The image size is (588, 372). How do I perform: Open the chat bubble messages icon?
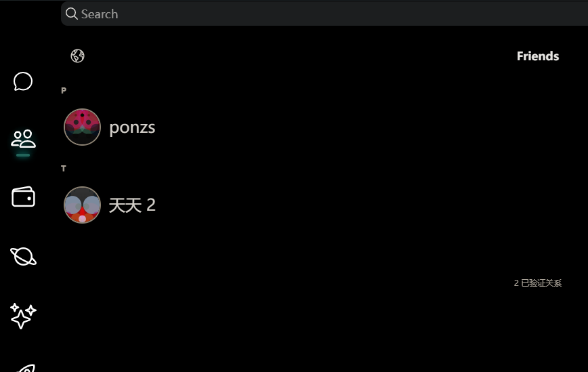tap(23, 81)
